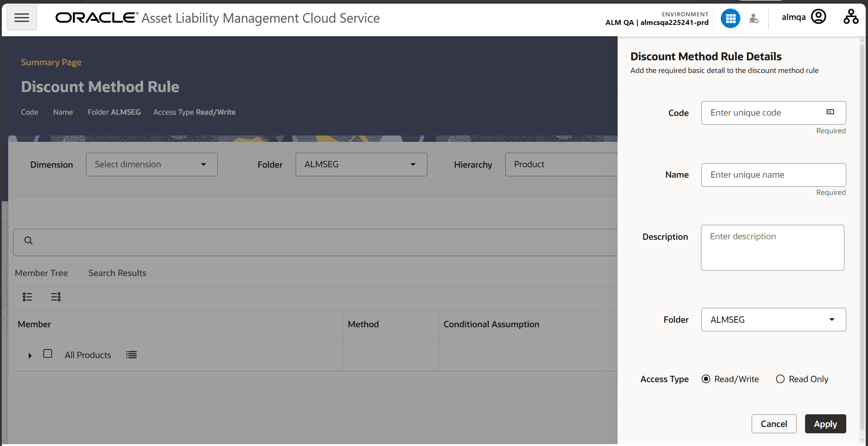Open the Folder dropdown in details panel

tap(773, 320)
